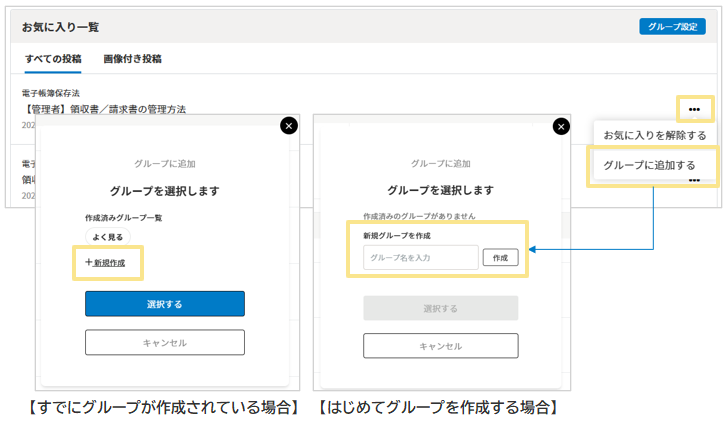This screenshot has height=422, width=728.
Task: Click the greyed-out 選択する button
Action: pos(440,308)
